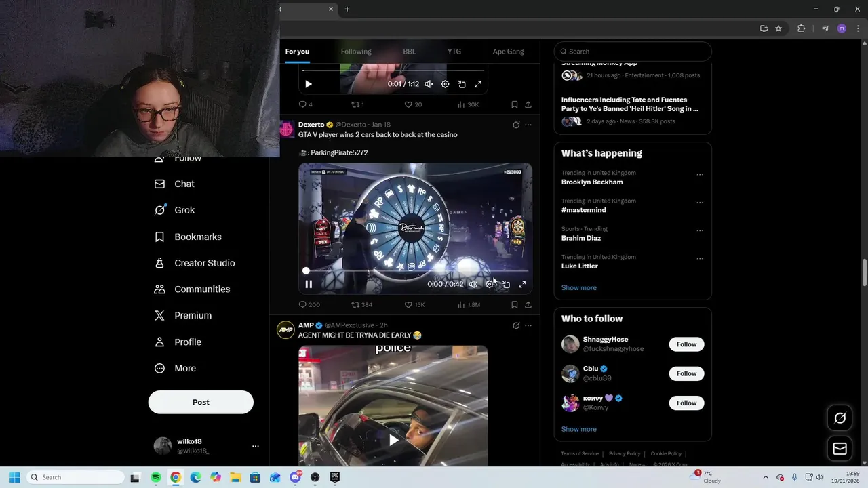Open Discord from the taskbar

pos(295,477)
